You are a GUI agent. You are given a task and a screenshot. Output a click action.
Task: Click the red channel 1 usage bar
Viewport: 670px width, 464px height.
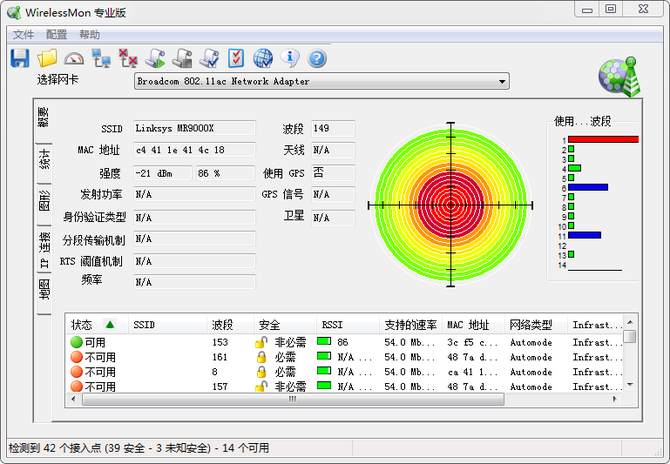603,139
